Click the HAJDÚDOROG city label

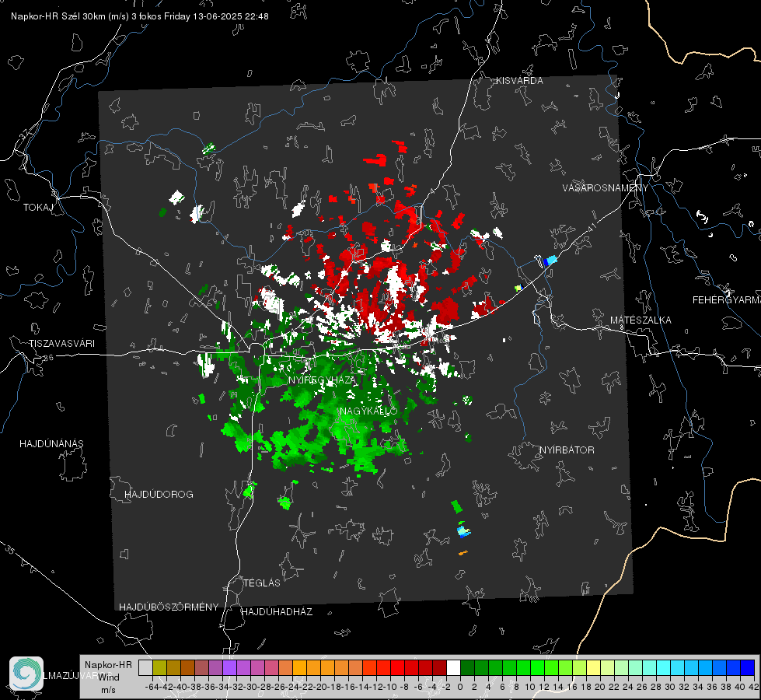point(159,494)
